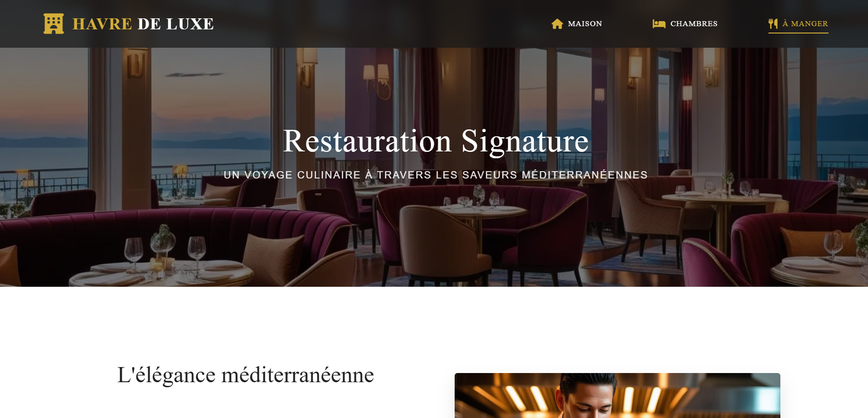This screenshot has width=868, height=418.
Task: Click the word Restauration in hero title
Action: click(367, 141)
